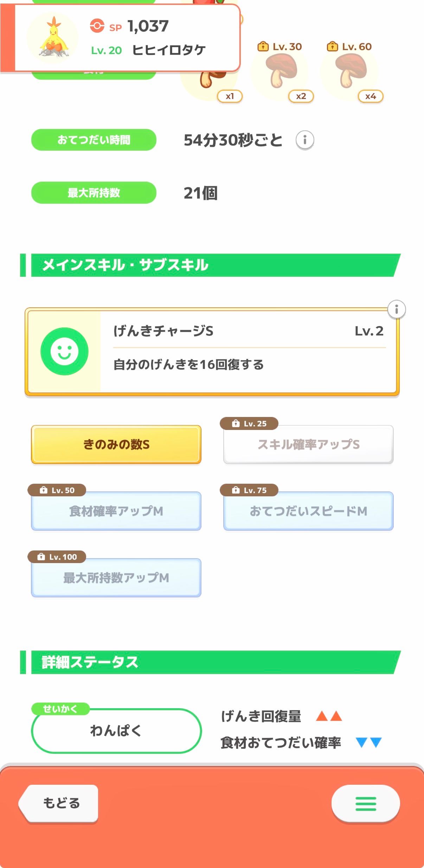Tap the SP 1,037 strength indicator
424x868 pixels.
click(130, 26)
